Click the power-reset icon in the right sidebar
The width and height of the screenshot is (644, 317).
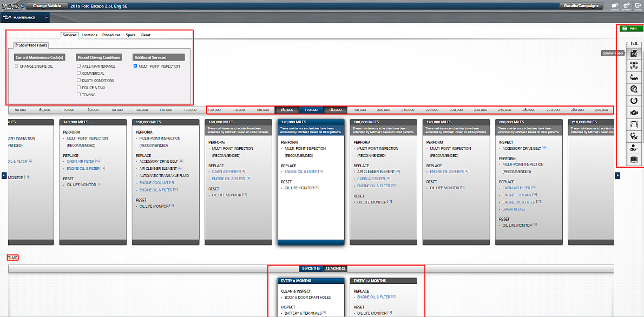633,100
